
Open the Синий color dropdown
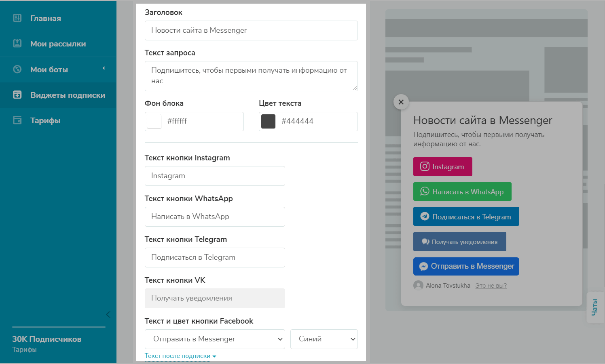pyautogui.click(x=324, y=339)
